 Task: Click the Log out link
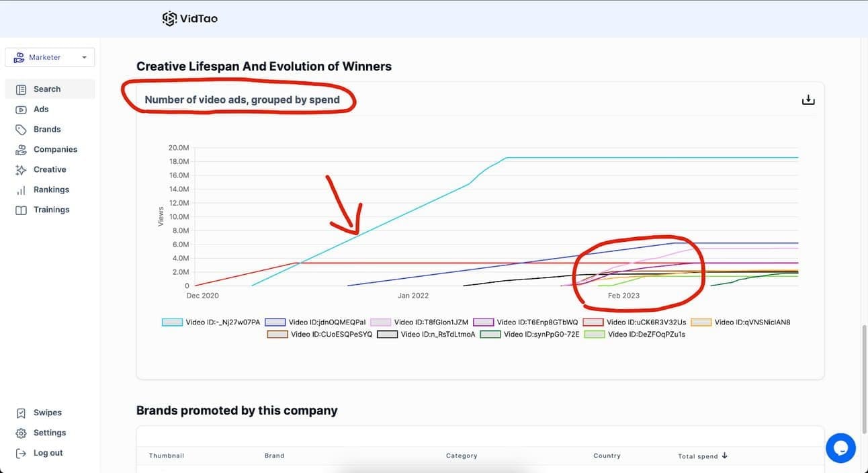point(48,454)
